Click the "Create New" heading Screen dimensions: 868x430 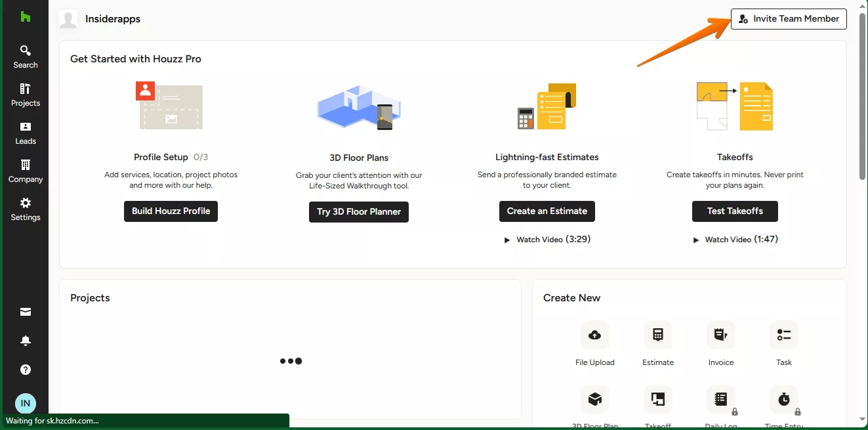[571, 298]
